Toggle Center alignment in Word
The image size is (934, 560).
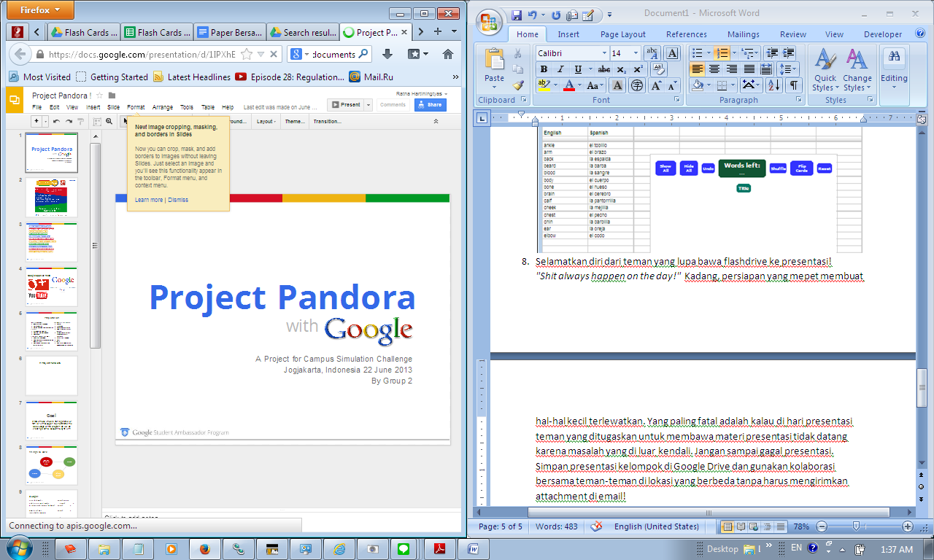[714, 69]
